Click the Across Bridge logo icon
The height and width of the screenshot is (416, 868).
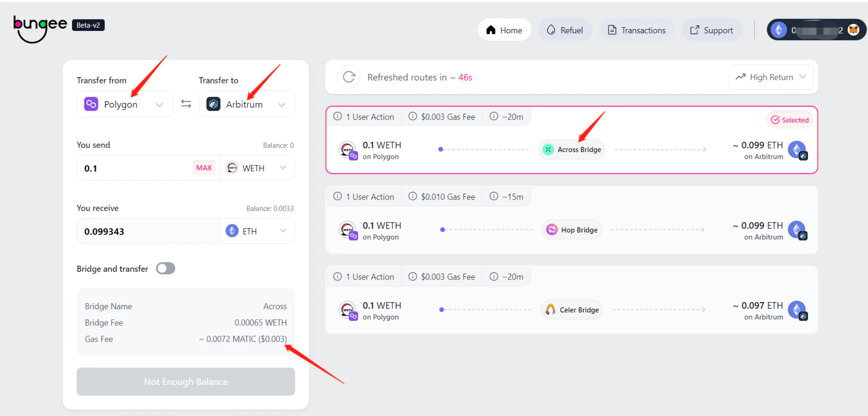click(x=548, y=149)
